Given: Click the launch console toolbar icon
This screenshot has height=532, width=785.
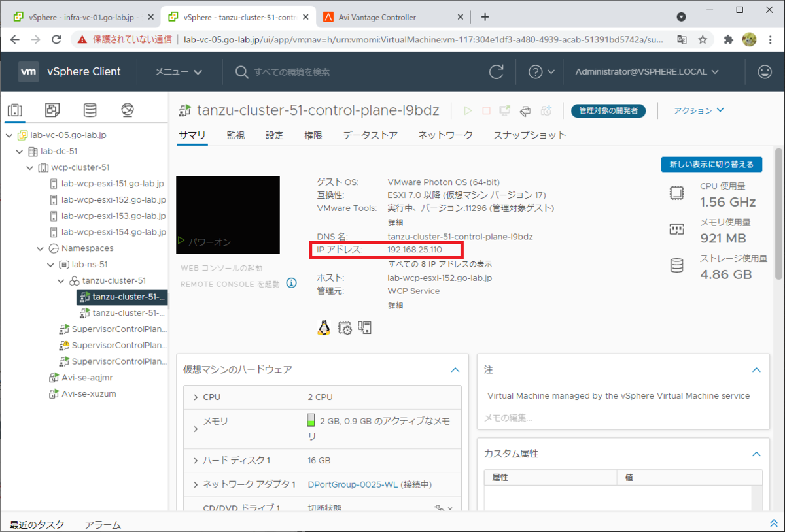Looking at the screenshot, I should point(505,110).
